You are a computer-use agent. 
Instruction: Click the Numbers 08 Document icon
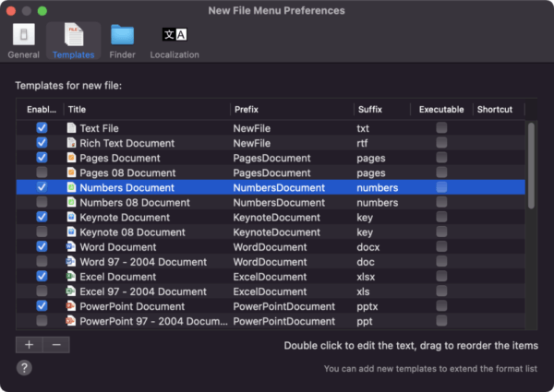coord(71,202)
